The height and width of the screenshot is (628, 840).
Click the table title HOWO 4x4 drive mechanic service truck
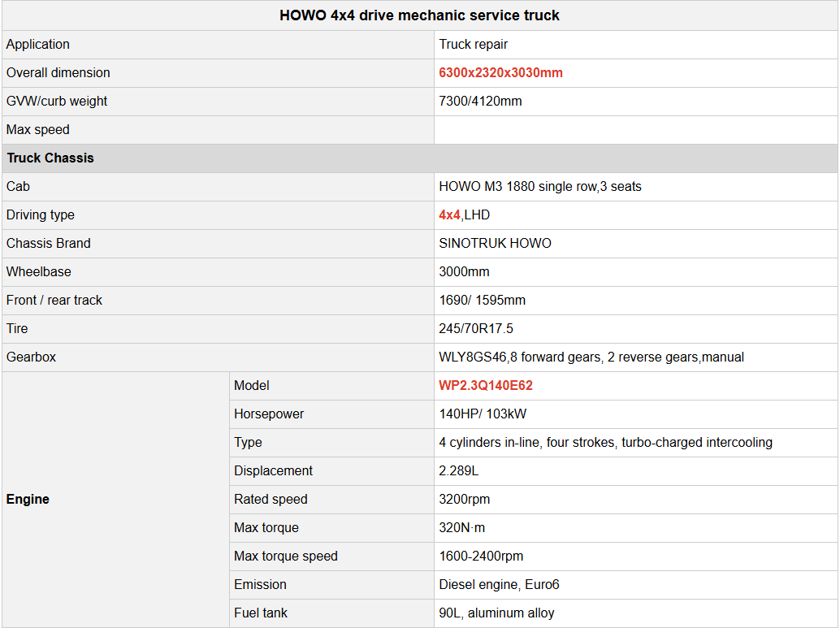tap(419, 15)
